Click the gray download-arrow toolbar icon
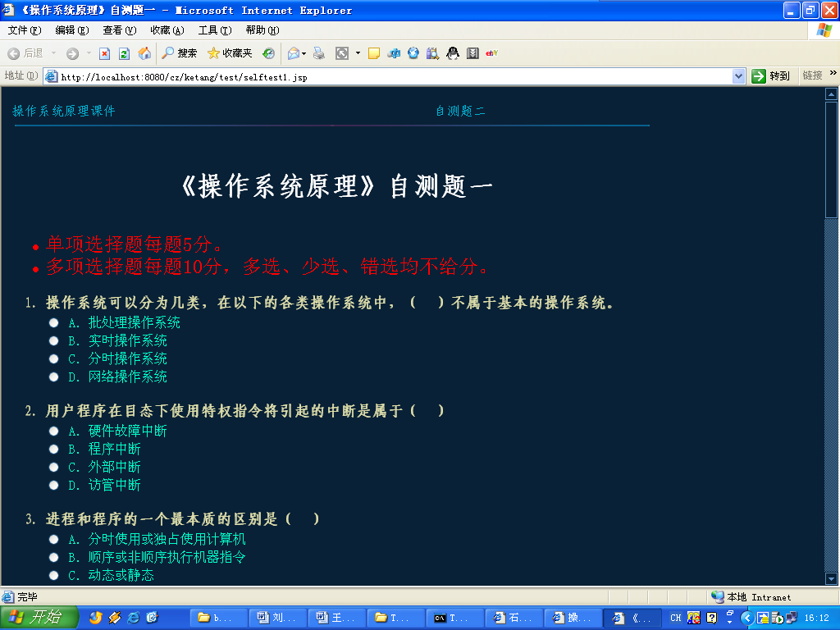 click(x=472, y=53)
